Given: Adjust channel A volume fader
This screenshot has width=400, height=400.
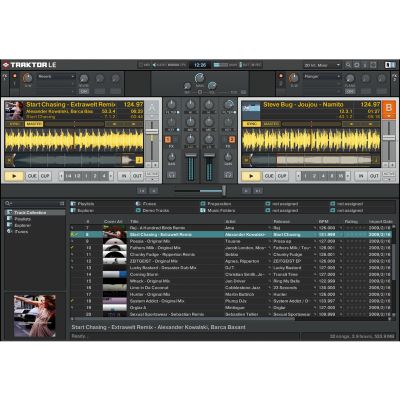Looking at the screenshot, I should [x=191, y=155].
